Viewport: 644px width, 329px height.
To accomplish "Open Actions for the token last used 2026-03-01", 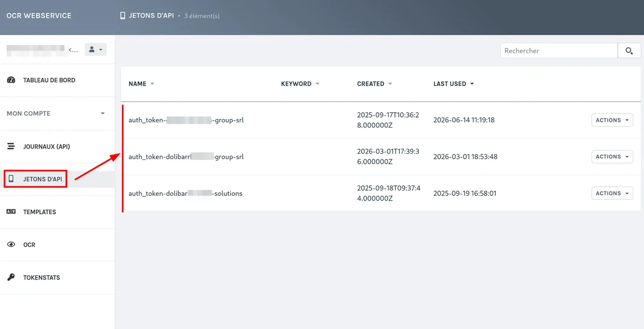I will [x=612, y=157].
